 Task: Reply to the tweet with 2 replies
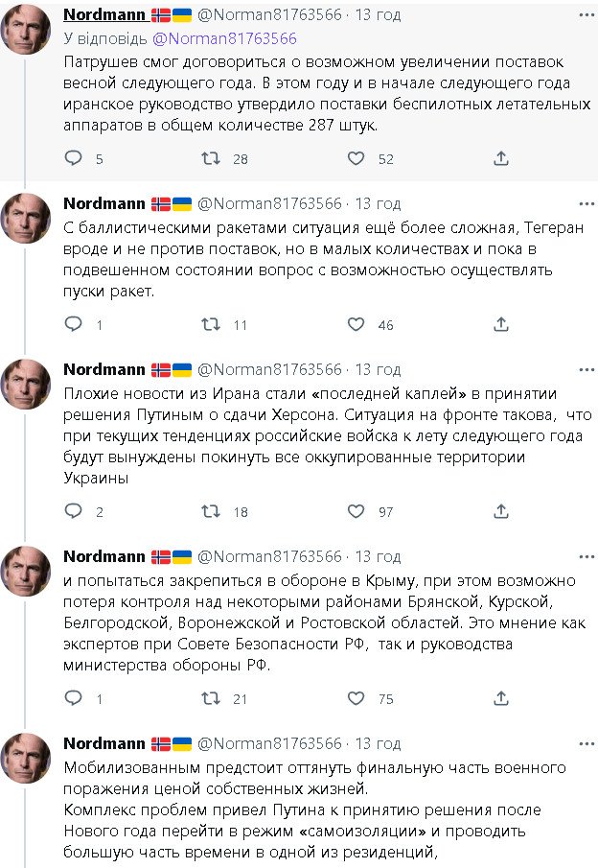tap(74, 512)
